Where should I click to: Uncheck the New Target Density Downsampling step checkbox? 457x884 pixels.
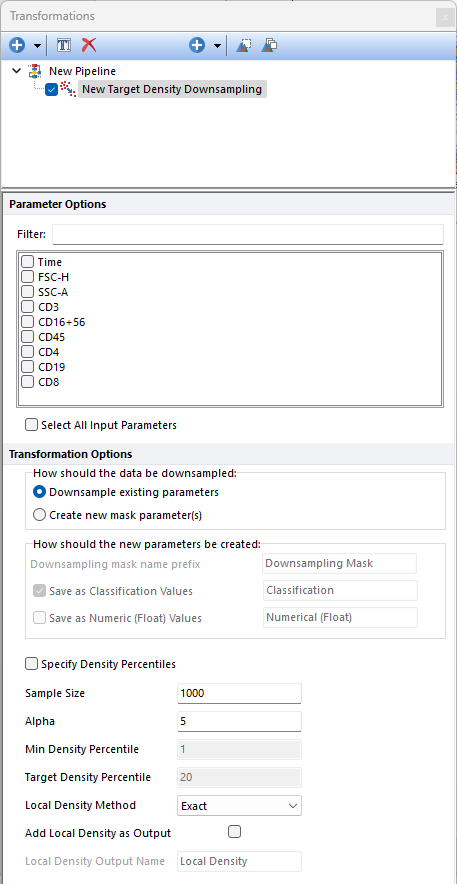[52, 89]
